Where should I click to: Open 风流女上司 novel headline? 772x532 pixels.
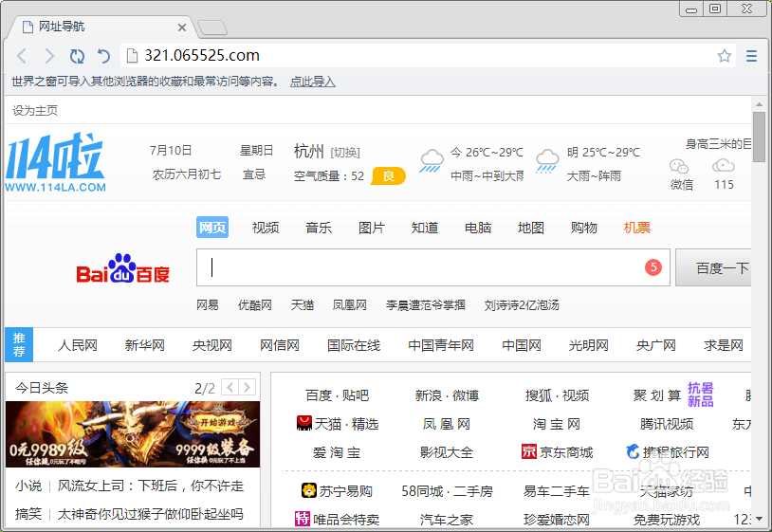click(x=151, y=486)
